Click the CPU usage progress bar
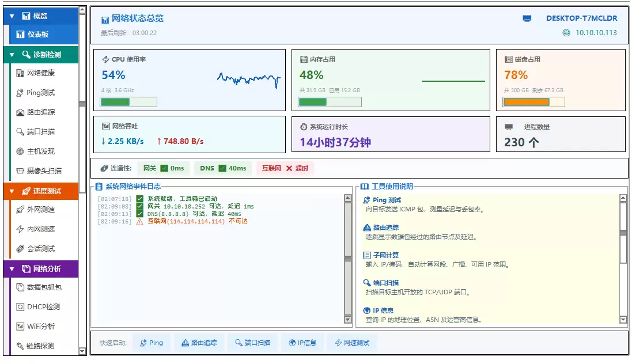The width and height of the screenshot is (632, 364). coord(128,103)
